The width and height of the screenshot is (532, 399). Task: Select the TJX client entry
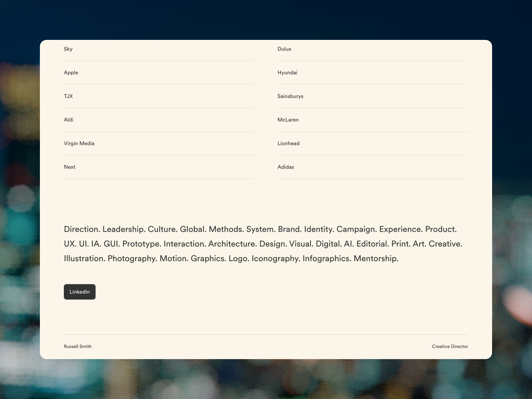tap(159, 96)
